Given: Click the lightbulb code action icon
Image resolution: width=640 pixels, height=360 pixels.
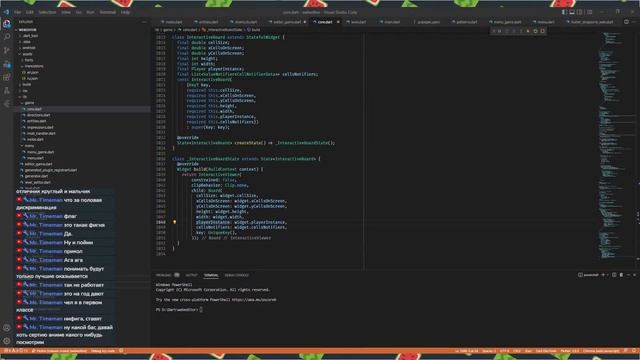Looking at the screenshot, I should (x=175, y=222).
